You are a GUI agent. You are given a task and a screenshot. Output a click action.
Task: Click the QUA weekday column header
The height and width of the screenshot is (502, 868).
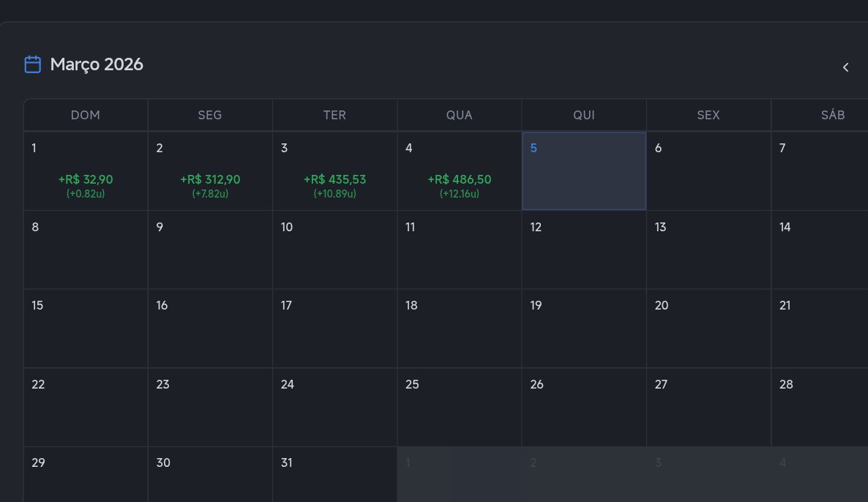point(460,115)
